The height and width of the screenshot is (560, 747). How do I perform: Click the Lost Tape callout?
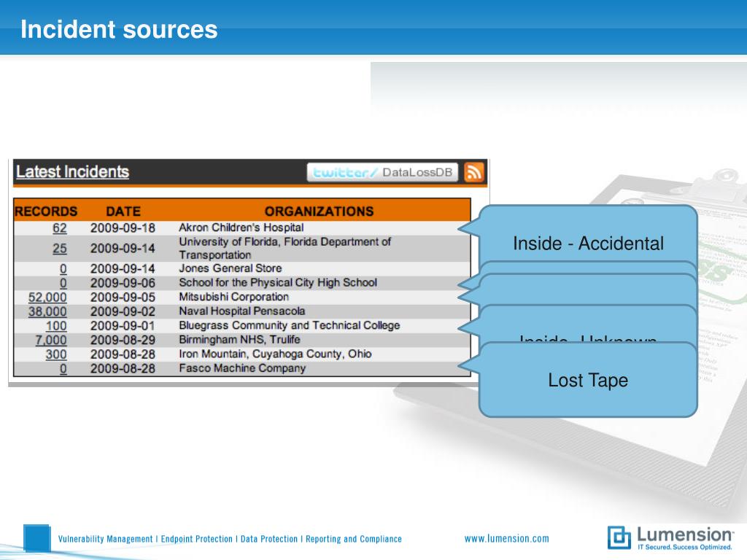[588, 380]
